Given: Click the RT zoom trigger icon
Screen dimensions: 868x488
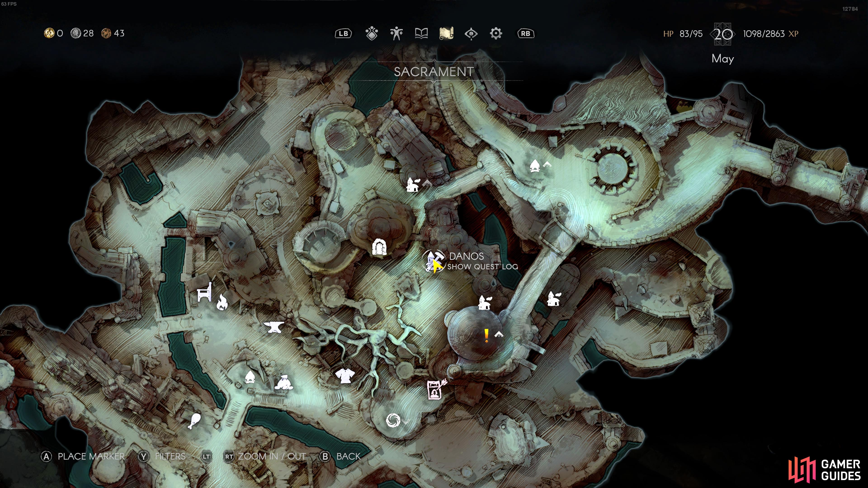Looking at the screenshot, I should tap(229, 457).
